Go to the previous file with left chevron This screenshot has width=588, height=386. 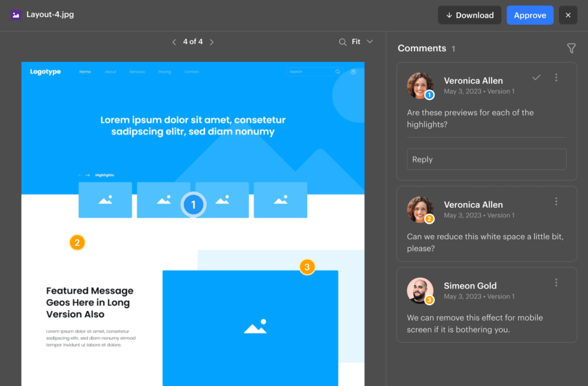pos(174,42)
